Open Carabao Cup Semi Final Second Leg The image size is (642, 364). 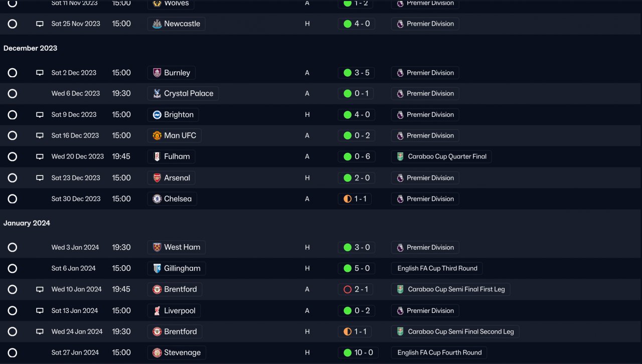(460, 331)
